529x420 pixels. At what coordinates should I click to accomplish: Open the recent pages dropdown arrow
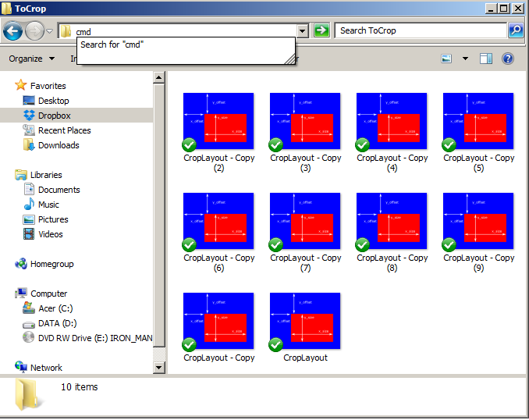[49, 31]
